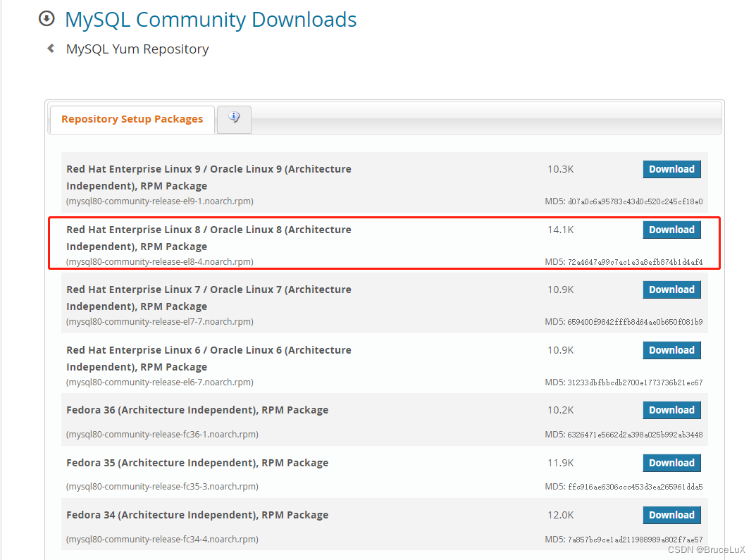Click the mysql80-community-release-fc35-3.noarch.rpm filename
The height and width of the screenshot is (560, 756).
tap(162, 487)
